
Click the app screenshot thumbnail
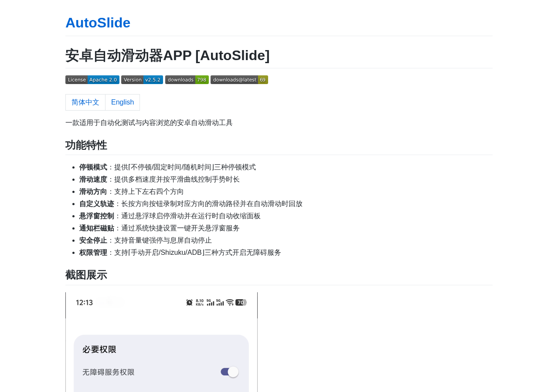point(161,342)
